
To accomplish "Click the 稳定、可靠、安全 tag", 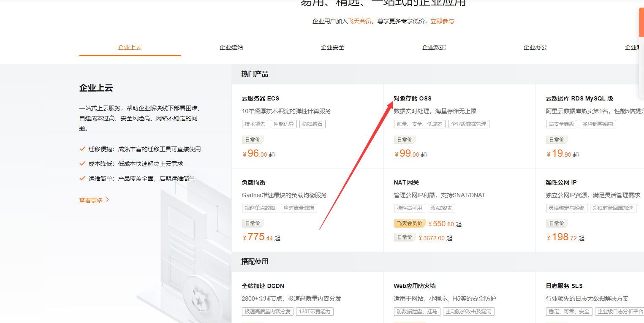I will pyautogui.click(x=569, y=312).
